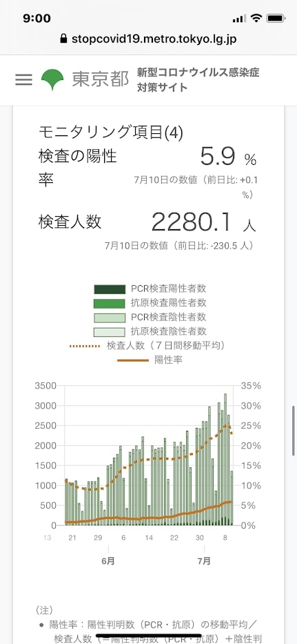The height and width of the screenshot is (644, 297).
Task: Click the 東京都 site title
Action: coord(101,79)
